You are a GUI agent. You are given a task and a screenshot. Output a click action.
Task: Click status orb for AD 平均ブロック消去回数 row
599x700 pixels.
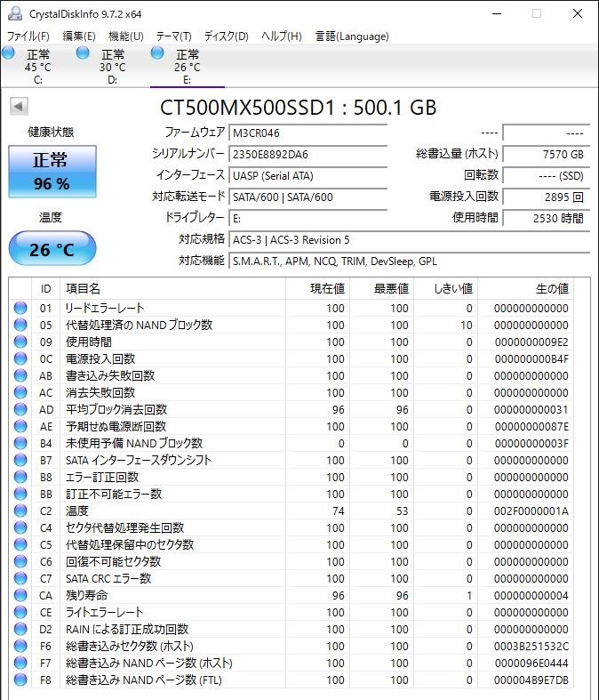click(20, 409)
